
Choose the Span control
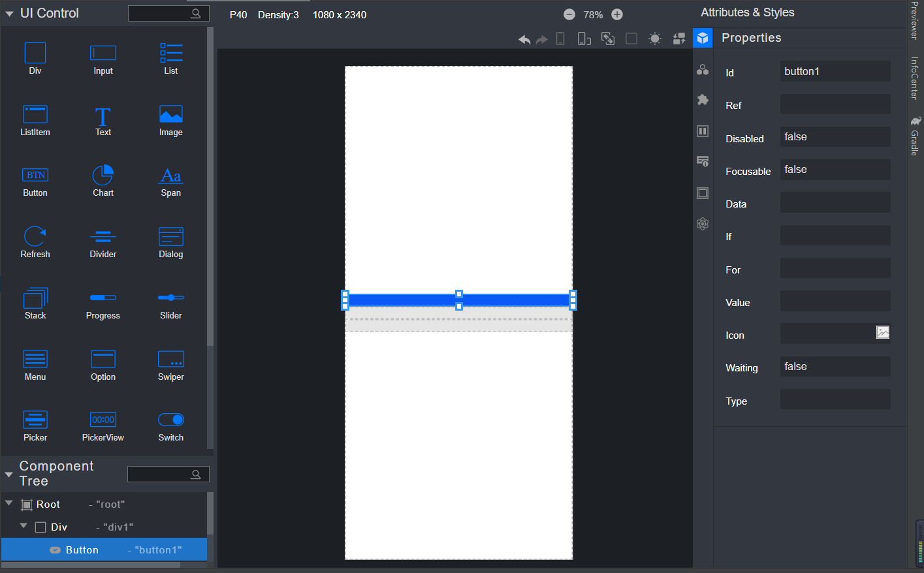171,181
